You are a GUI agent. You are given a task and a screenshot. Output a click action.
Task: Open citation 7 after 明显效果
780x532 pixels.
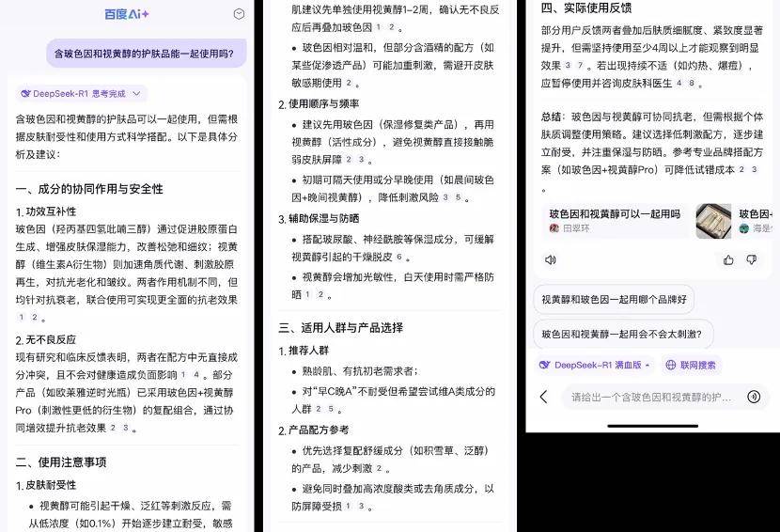pos(580,65)
